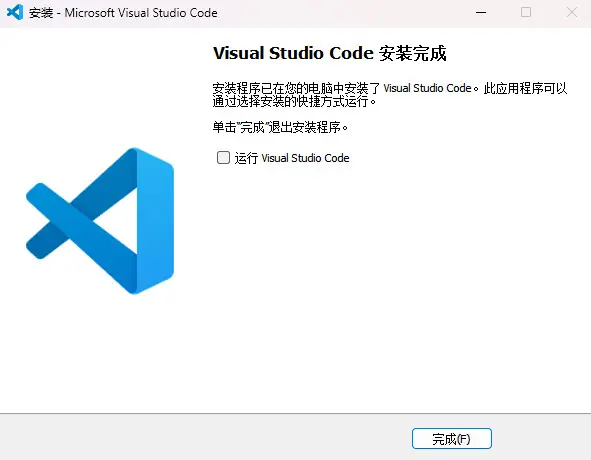Click the heading 'Visual Studio Code 安装完成'
The height and width of the screenshot is (460, 591).
pos(330,53)
